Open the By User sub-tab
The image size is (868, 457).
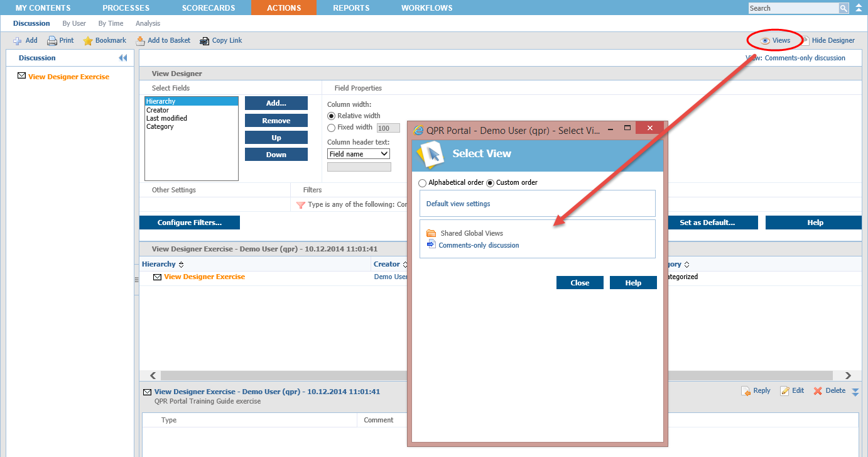74,23
